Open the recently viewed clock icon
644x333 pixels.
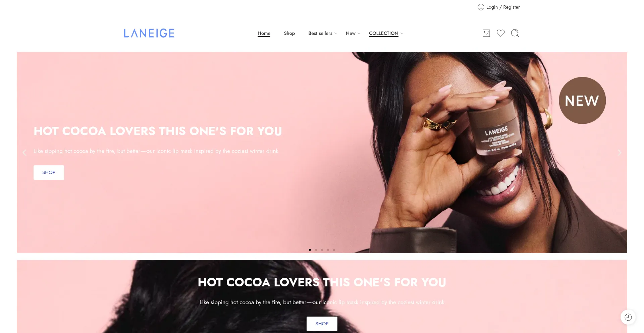coord(628,317)
